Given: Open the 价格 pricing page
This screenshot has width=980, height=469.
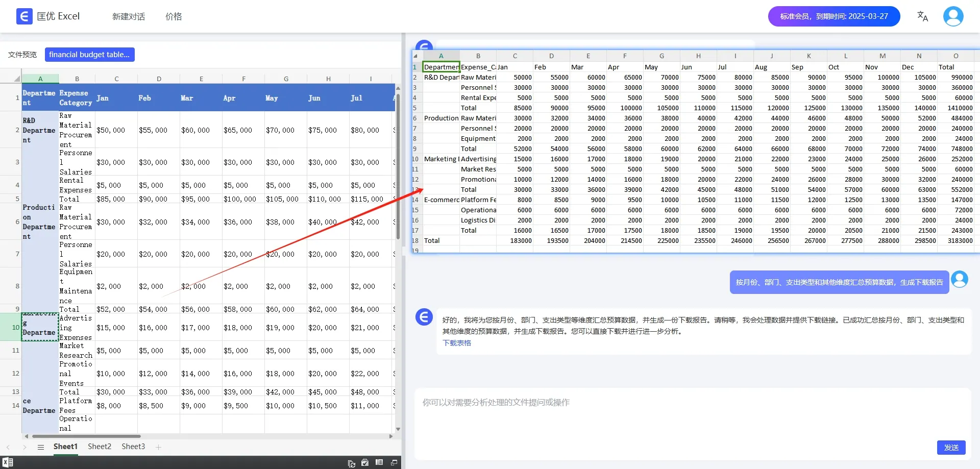Looking at the screenshot, I should pos(174,16).
